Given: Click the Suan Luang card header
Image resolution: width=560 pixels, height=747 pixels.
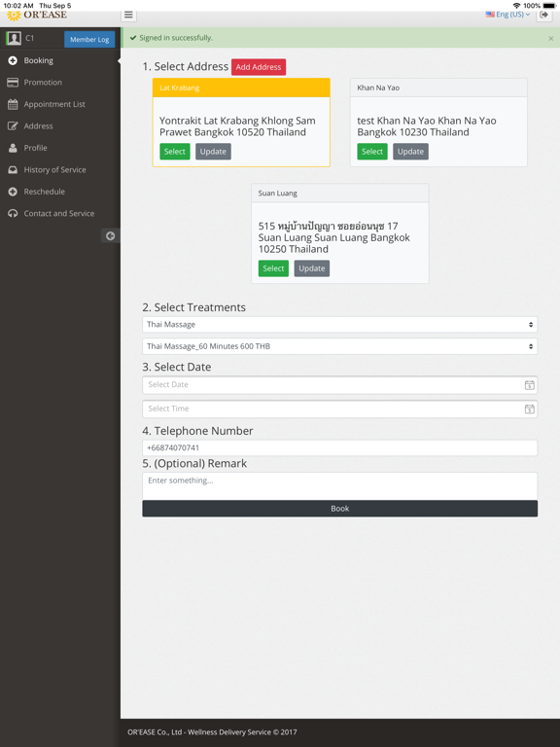Looking at the screenshot, I should (x=339, y=193).
